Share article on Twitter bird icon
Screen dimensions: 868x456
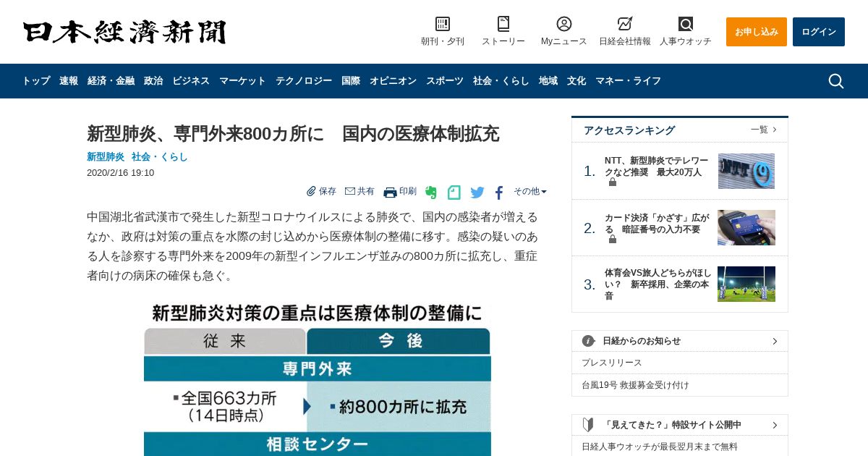point(477,193)
